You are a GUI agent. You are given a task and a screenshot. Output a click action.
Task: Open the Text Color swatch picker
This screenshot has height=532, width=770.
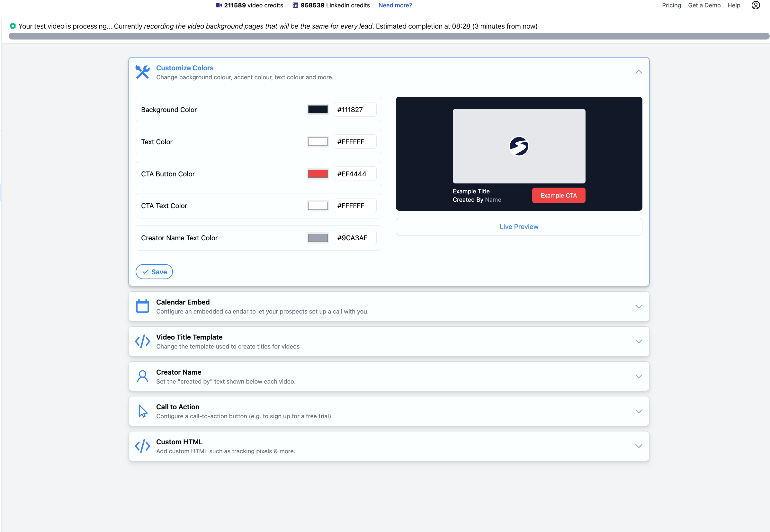318,142
